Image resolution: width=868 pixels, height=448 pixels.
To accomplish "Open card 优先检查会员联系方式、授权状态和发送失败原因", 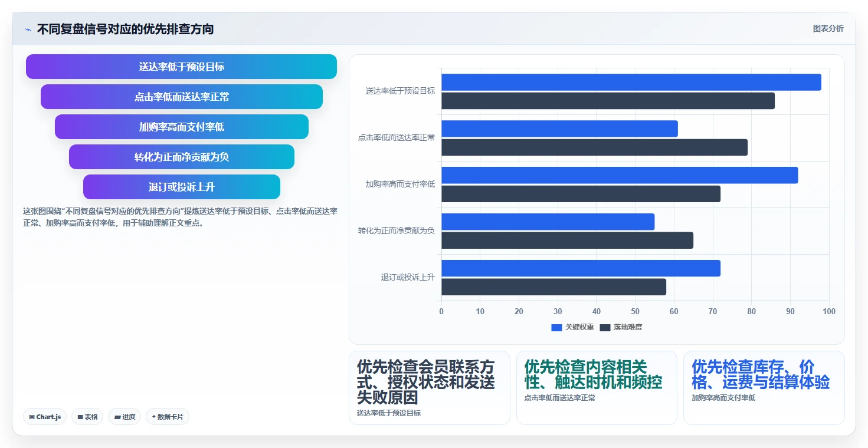I will (x=429, y=388).
